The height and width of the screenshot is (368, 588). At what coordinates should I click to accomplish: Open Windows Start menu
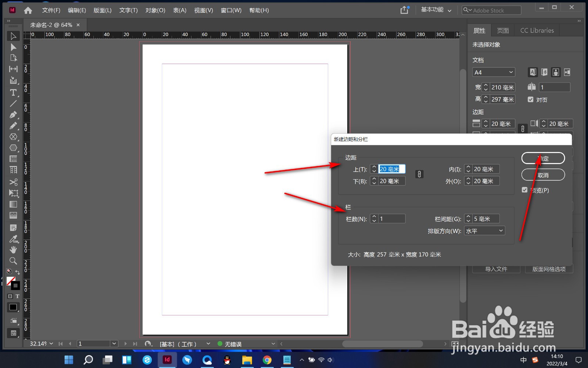[69, 360]
